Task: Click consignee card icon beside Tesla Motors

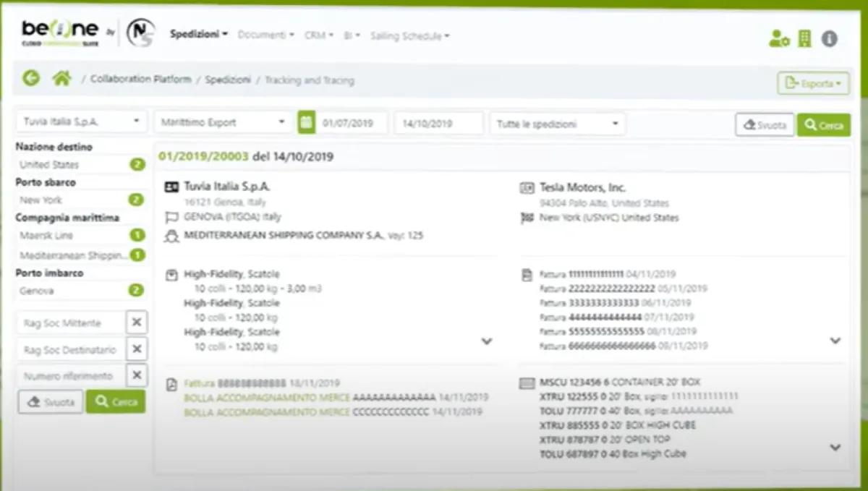Action: pyautogui.click(x=527, y=188)
